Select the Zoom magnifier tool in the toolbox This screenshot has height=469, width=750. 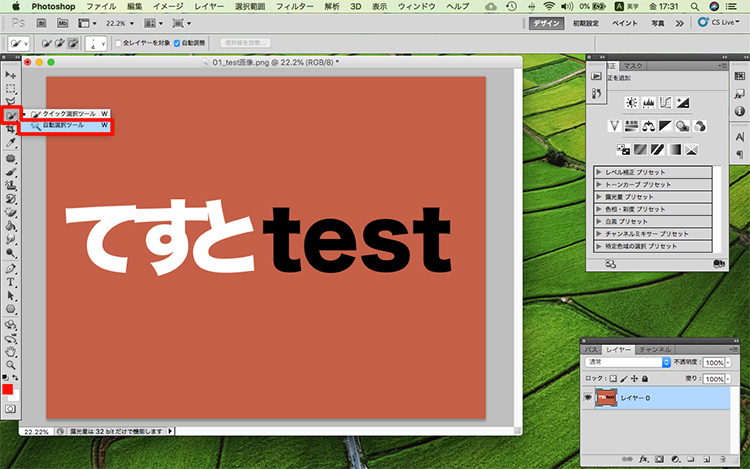coord(11,365)
